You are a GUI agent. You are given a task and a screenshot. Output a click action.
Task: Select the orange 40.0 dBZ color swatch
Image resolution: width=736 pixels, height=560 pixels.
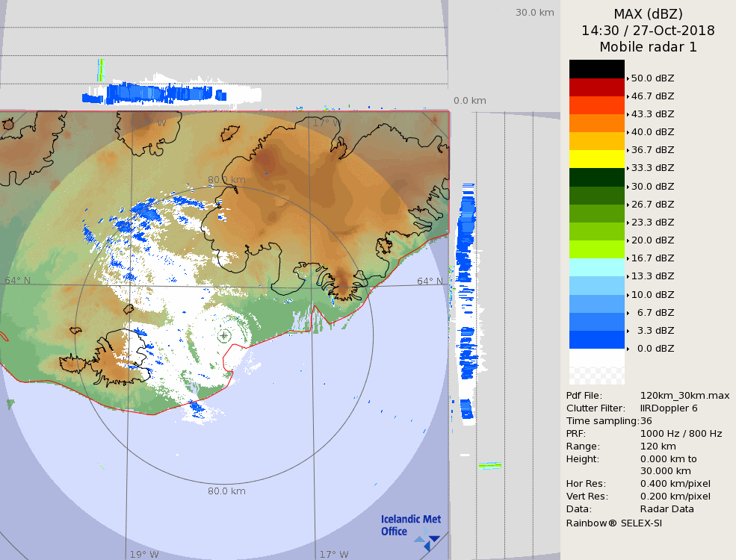coord(596,123)
